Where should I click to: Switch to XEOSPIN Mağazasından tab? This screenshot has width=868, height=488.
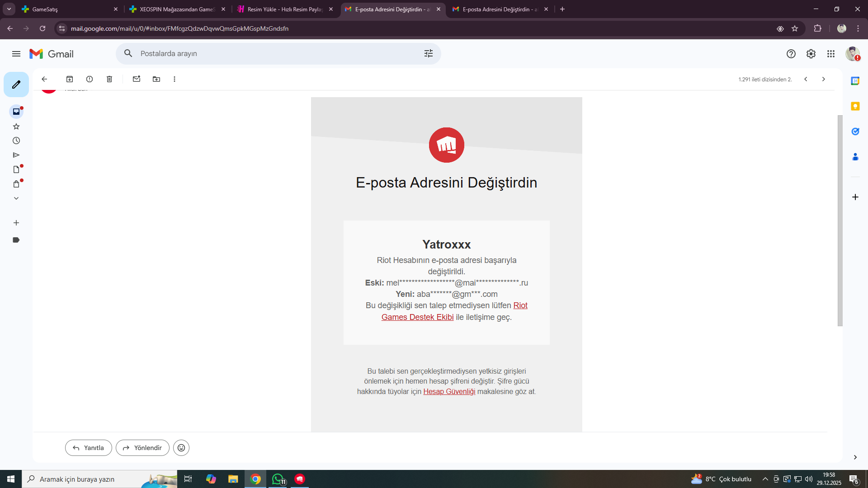pos(177,9)
